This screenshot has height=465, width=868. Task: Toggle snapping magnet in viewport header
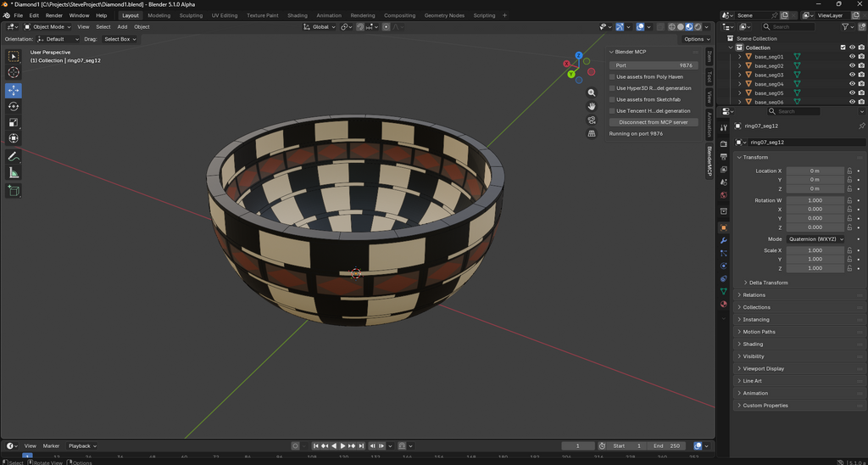pos(360,26)
